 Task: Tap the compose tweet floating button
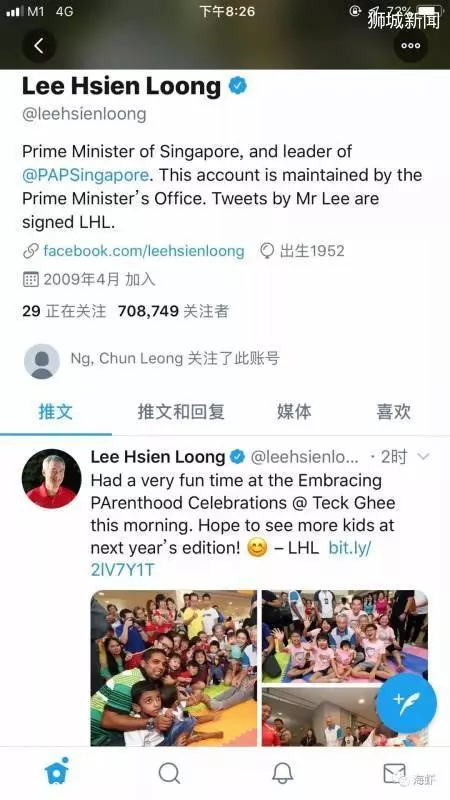coord(406,703)
